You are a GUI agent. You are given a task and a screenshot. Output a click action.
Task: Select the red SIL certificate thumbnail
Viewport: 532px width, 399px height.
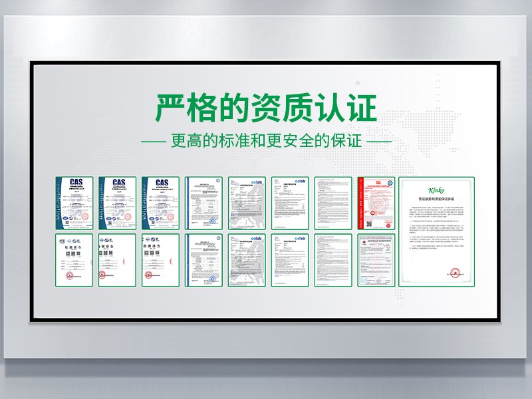tap(376, 203)
